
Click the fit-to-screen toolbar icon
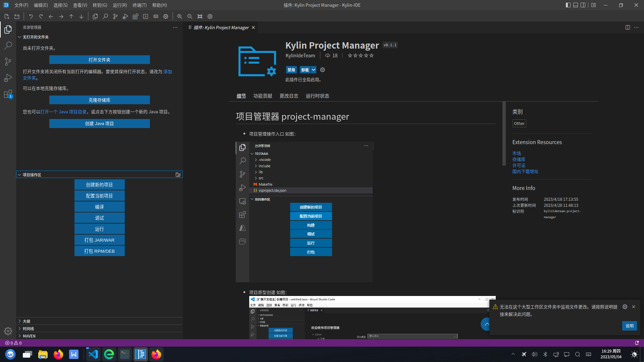[x=200, y=16]
